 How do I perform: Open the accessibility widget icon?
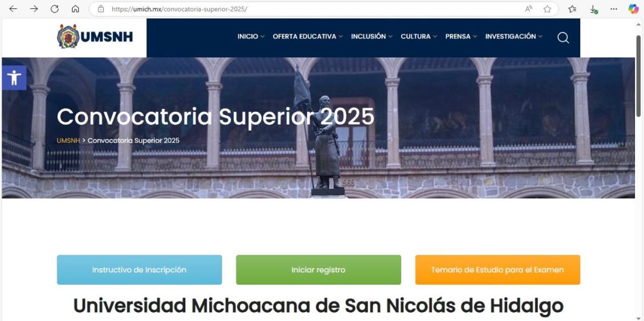pyautogui.click(x=14, y=78)
